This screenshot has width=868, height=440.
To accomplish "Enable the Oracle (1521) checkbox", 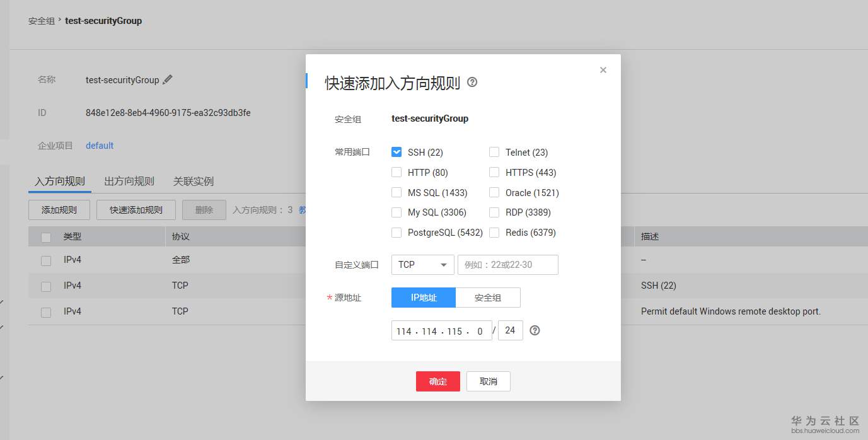I will coord(494,192).
